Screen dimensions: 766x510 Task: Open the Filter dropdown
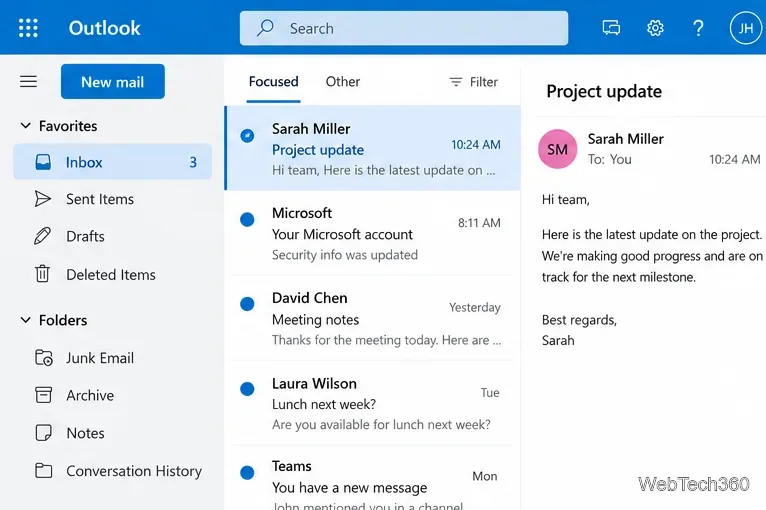tap(473, 82)
